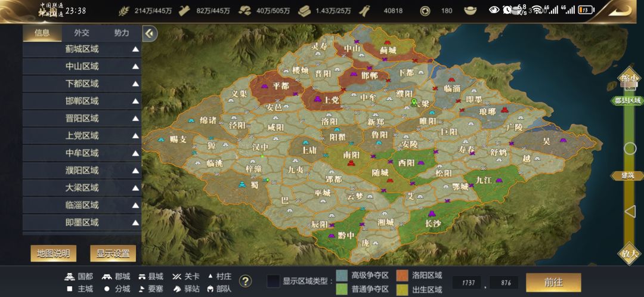Click the 咸阳 city label on the map
The height and width of the screenshot is (297, 644).
click(x=275, y=128)
